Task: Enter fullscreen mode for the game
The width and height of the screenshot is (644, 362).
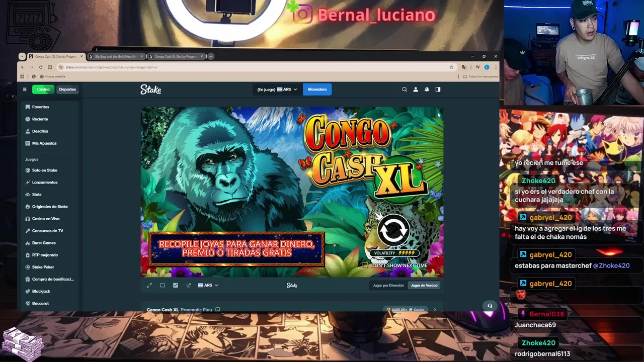Action: (x=149, y=285)
